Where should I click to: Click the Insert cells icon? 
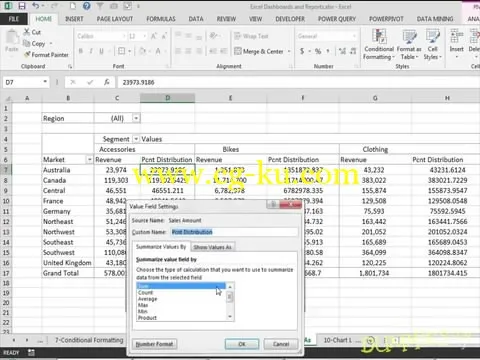coord(457,36)
